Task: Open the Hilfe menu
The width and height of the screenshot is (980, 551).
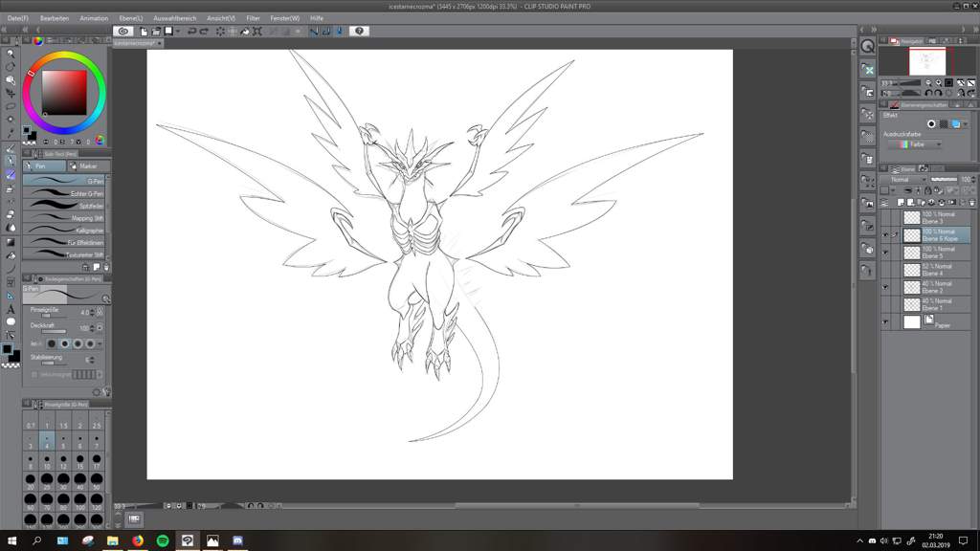Action: [317, 18]
